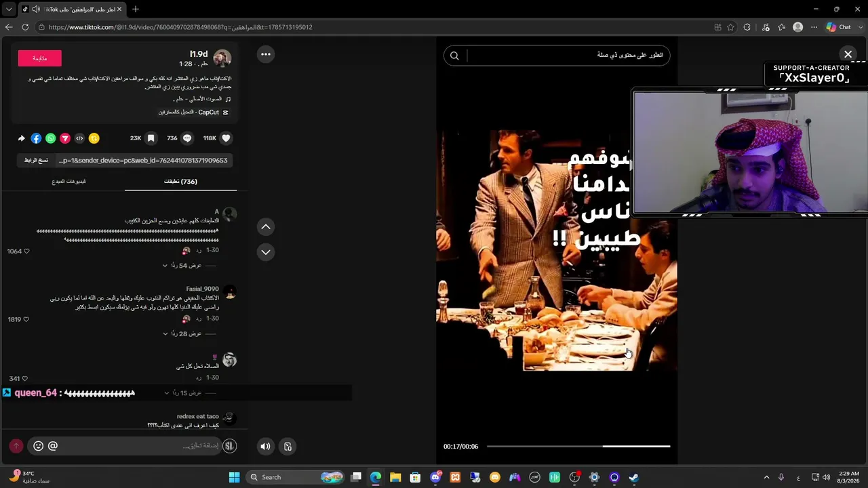This screenshot has height=488, width=868.
Task: Repost the video with the yellow repost icon
Action: click(x=94, y=138)
